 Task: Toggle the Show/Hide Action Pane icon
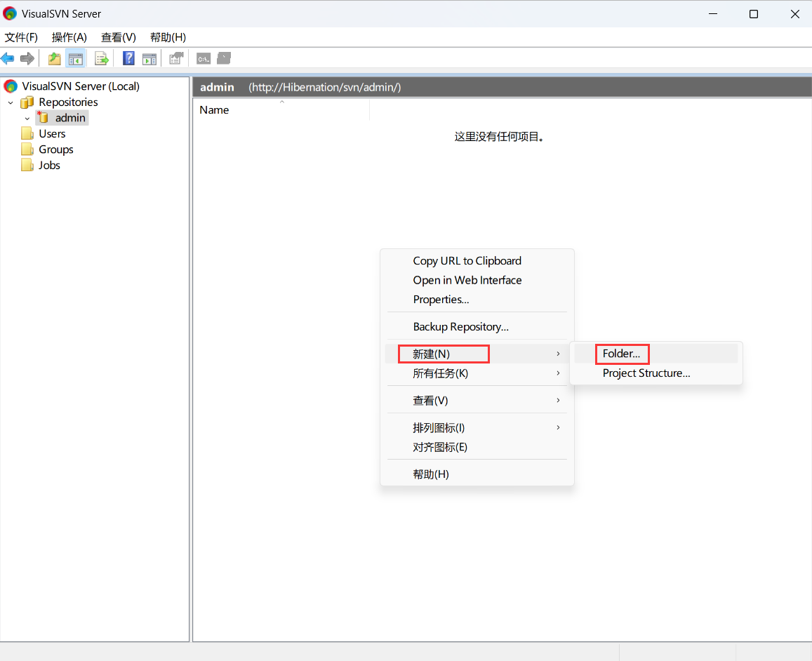(x=149, y=58)
